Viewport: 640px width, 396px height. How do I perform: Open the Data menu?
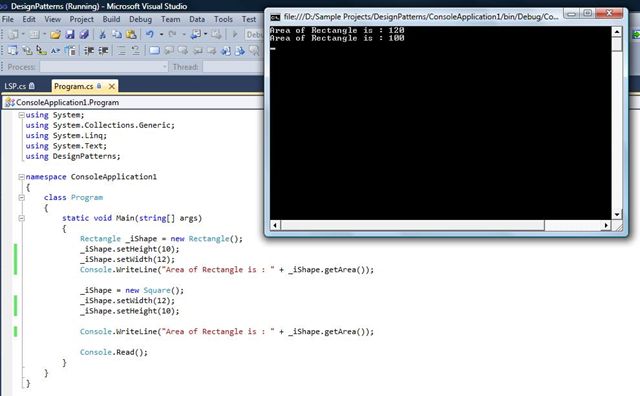click(x=197, y=19)
